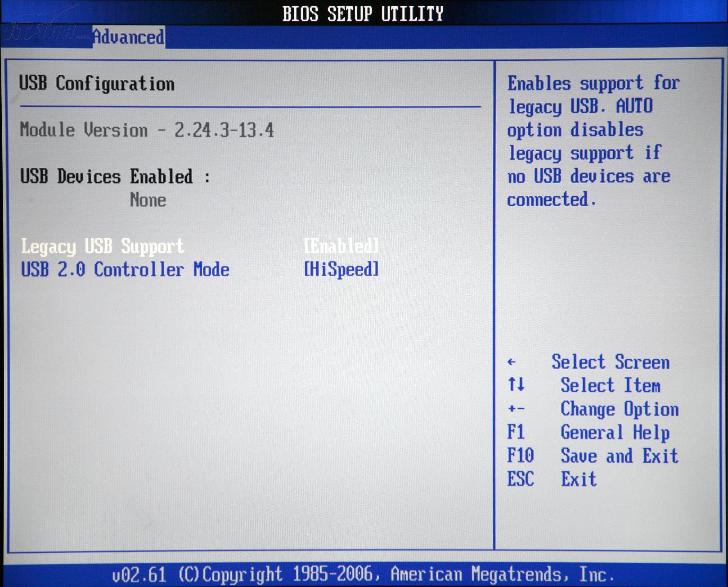Click the Module Version text line

click(x=147, y=130)
